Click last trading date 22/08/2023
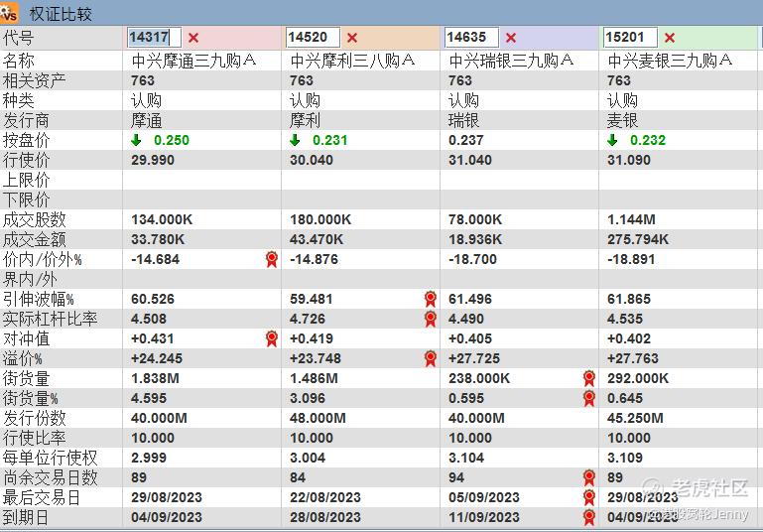Screen dimensions: 763x532 [325, 497]
